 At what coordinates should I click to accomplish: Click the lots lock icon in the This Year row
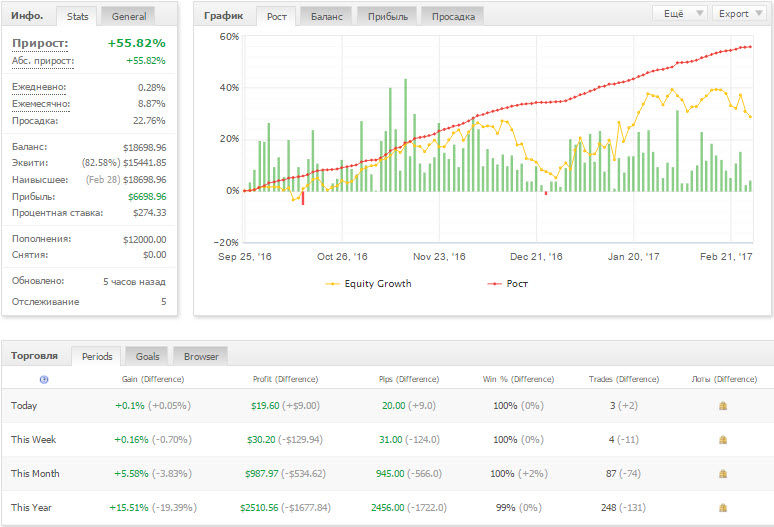723,508
